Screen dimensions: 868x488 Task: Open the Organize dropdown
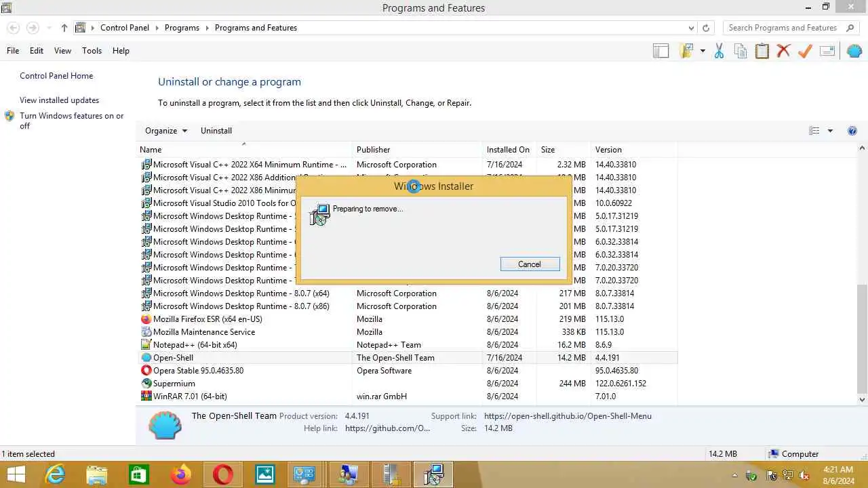166,131
